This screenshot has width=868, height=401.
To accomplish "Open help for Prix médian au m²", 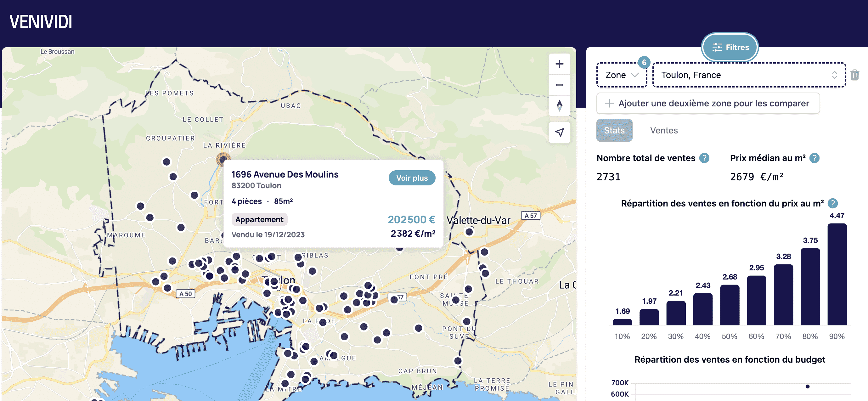I will [814, 158].
